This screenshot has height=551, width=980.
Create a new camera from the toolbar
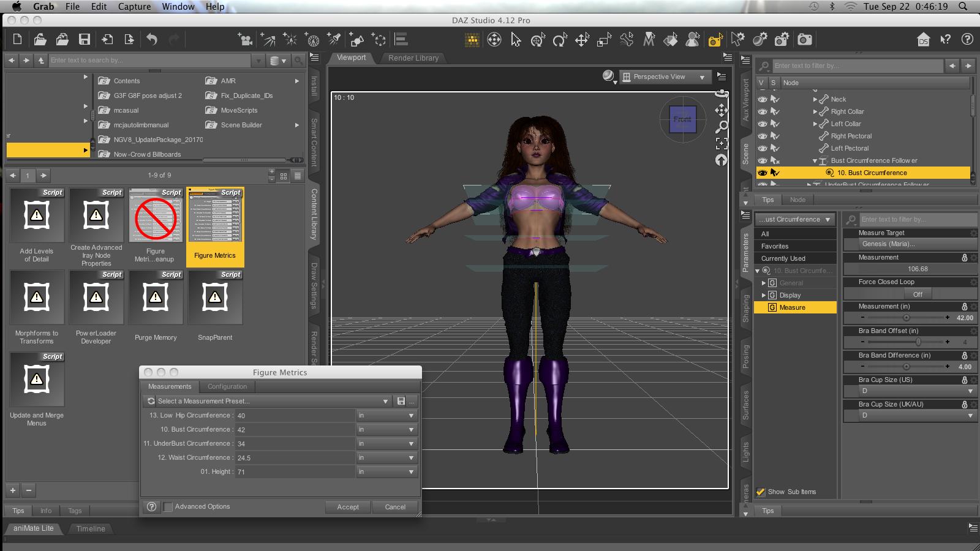click(x=246, y=40)
